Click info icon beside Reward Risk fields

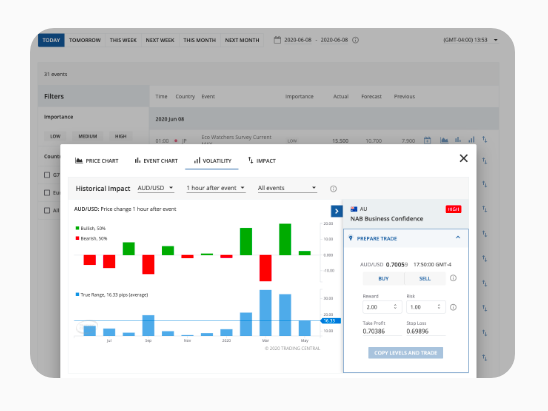(453, 307)
